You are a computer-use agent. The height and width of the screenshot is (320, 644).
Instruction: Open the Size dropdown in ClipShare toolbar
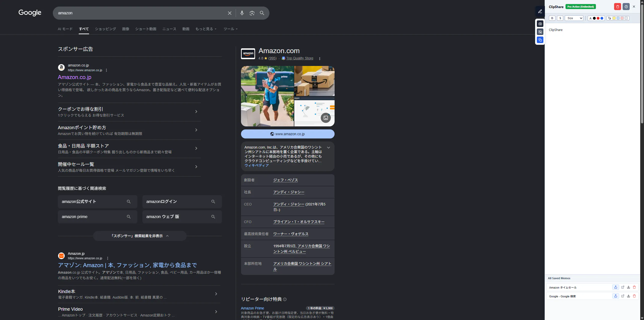pos(574,18)
